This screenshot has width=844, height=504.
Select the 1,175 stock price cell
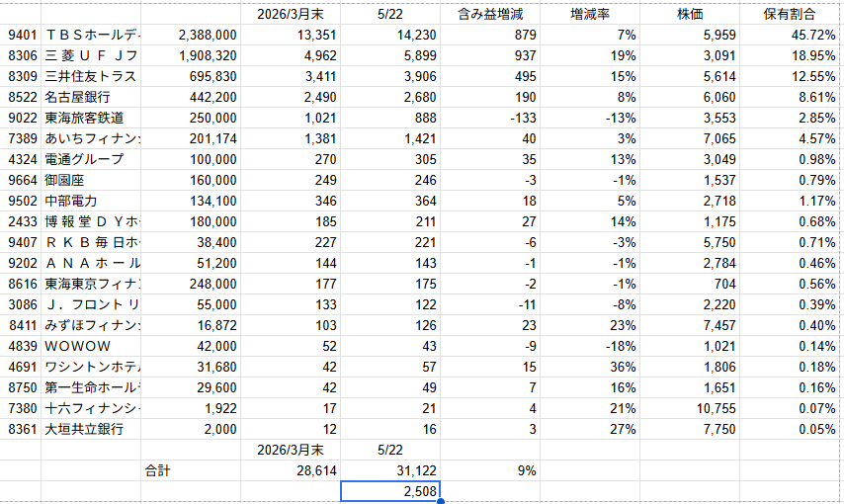[690, 221]
